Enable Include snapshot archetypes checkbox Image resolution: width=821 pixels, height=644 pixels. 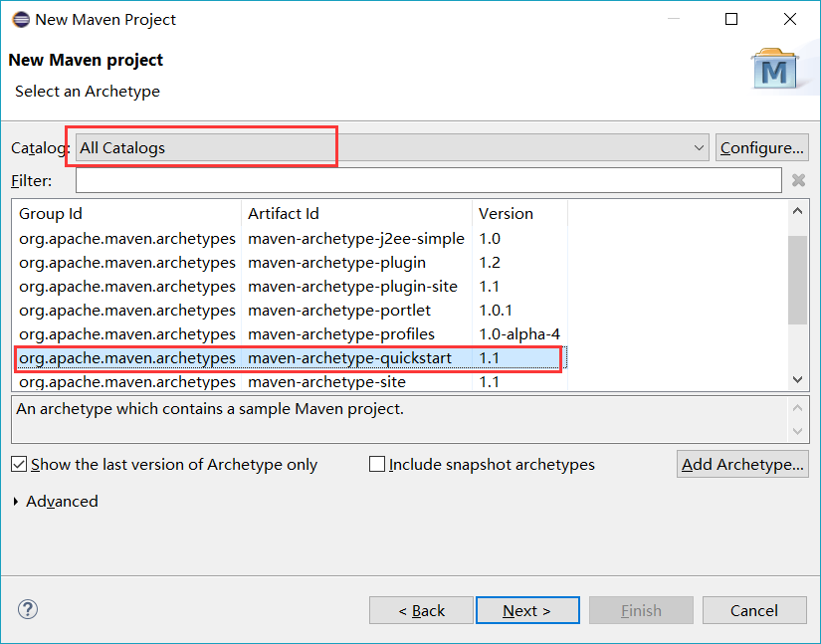click(377, 465)
